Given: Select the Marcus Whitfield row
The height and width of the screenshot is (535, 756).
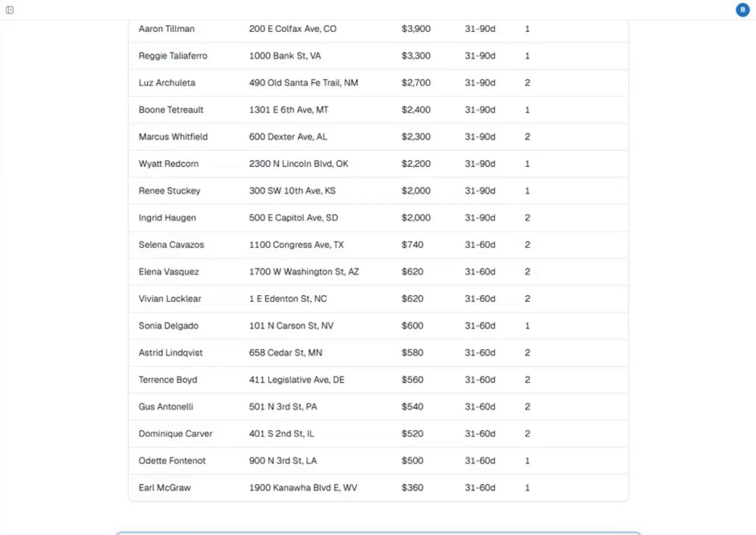Looking at the screenshot, I should tap(379, 137).
